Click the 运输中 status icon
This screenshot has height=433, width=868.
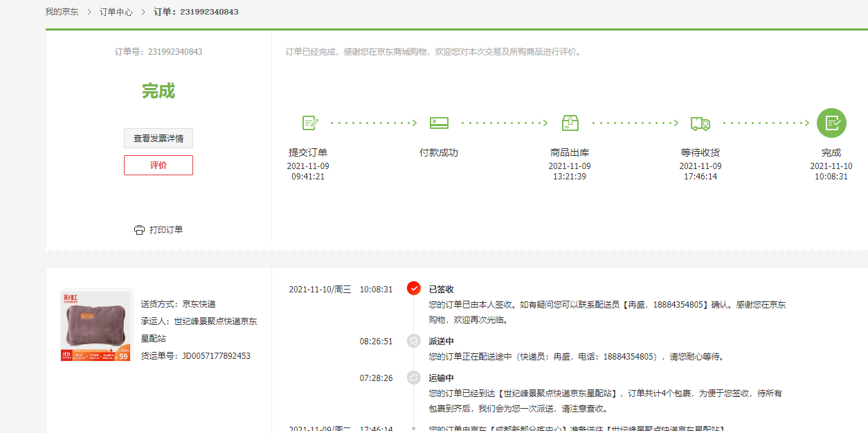[414, 378]
